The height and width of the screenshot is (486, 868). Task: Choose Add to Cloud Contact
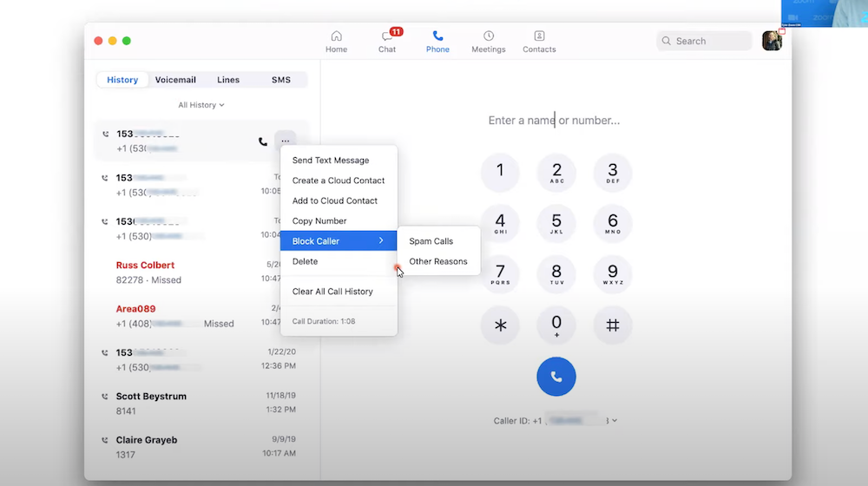pyautogui.click(x=339, y=200)
